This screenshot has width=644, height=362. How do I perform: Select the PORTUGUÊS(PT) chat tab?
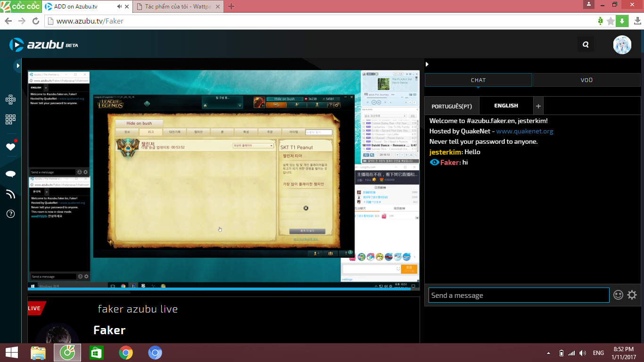click(x=452, y=106)
